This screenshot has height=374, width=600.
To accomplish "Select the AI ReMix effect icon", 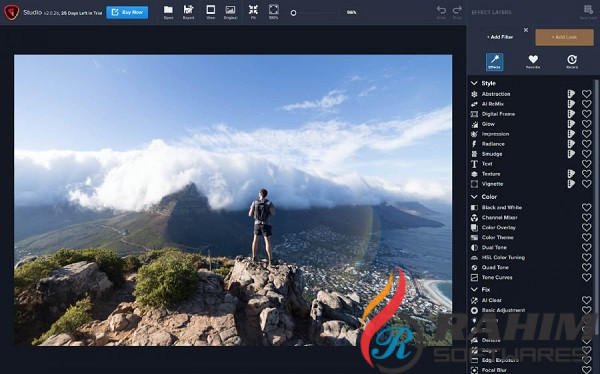I will point(474,104).
